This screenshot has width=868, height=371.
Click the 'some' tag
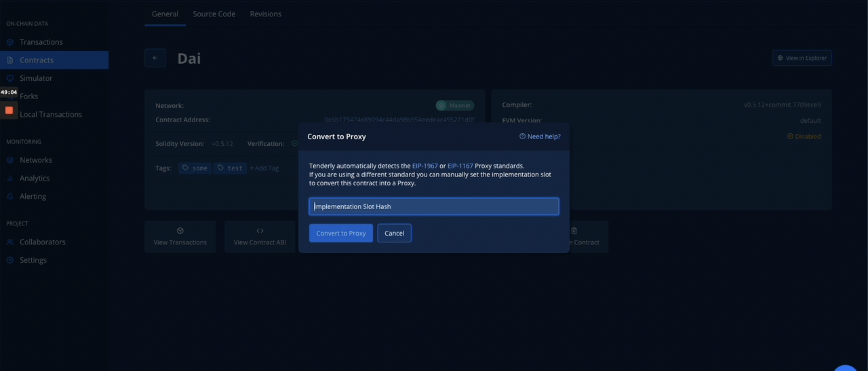(x=195, y=168)
